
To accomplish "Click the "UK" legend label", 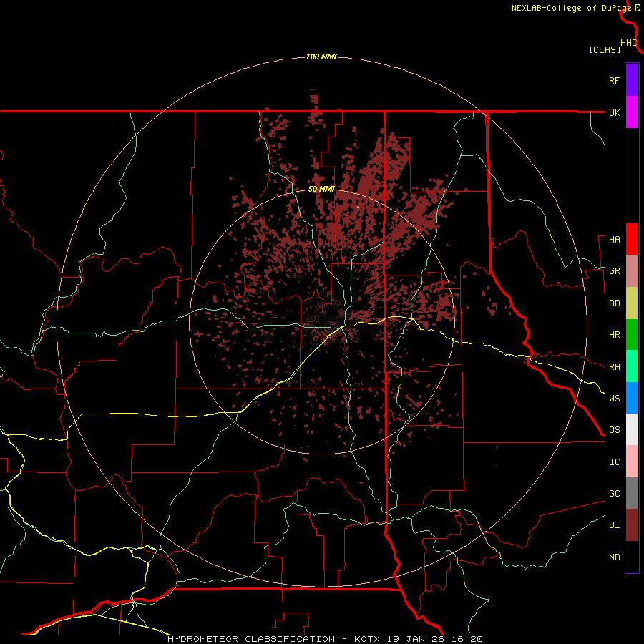I will (614, 112).
